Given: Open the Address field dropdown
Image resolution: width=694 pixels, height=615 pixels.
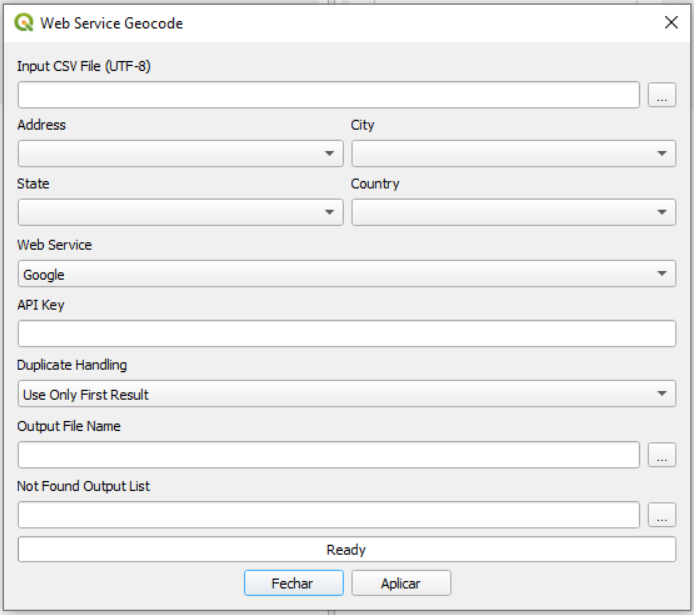Looking at the screenshot, I should (x=180, y=153).
